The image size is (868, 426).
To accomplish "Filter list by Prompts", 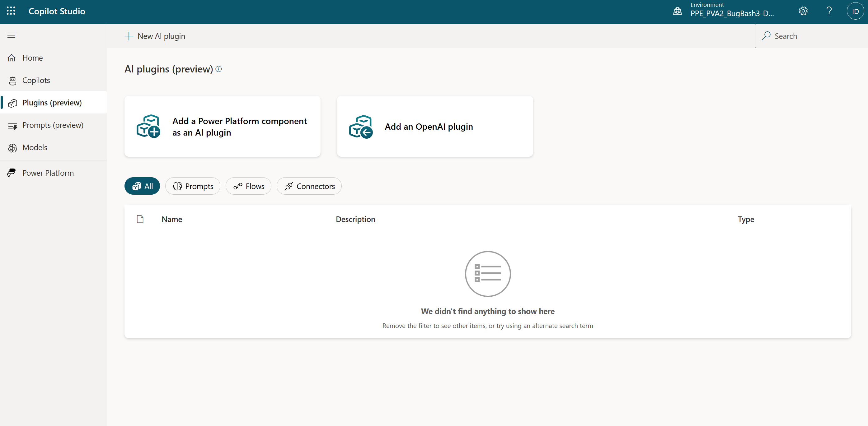I will pos(193,186).
